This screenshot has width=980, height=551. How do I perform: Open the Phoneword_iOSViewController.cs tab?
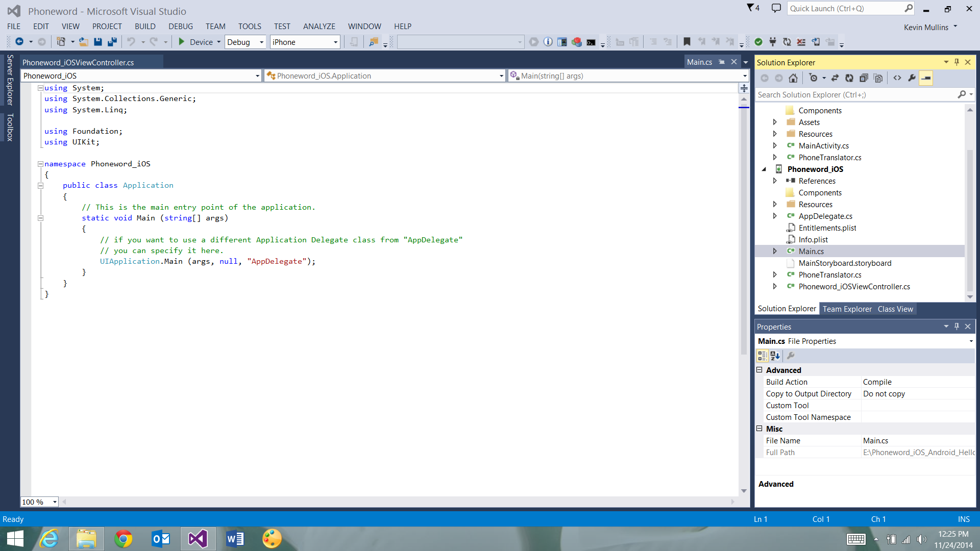(78, 62)
